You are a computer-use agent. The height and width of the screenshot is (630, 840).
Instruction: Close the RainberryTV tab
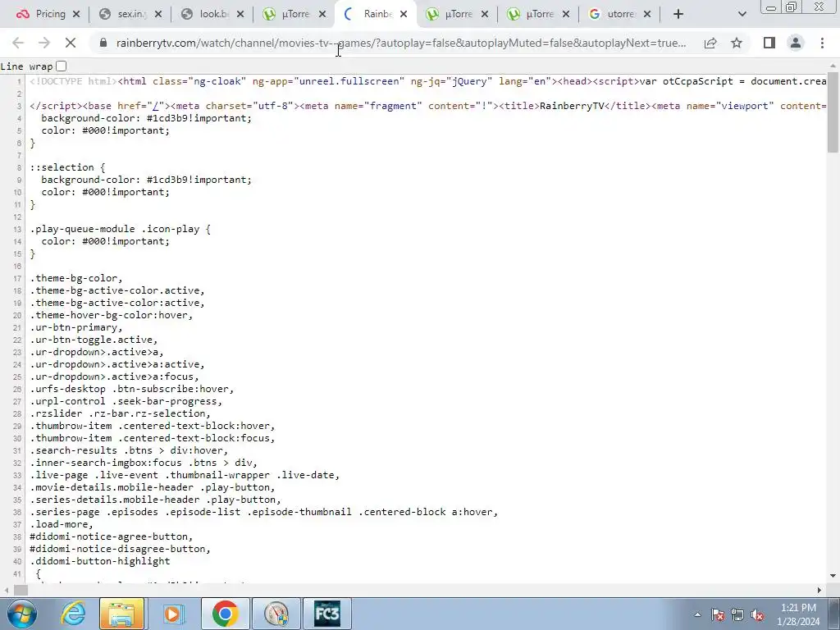pos(404,15)
